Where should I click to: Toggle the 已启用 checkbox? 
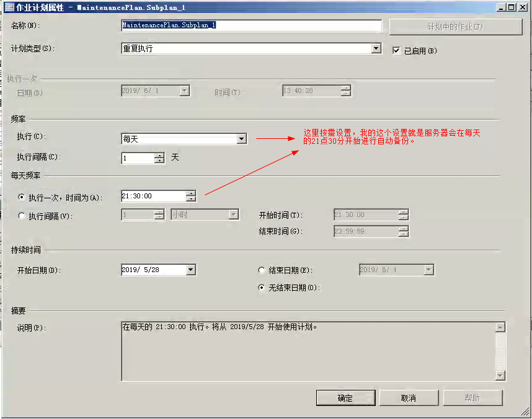[397, 51]
